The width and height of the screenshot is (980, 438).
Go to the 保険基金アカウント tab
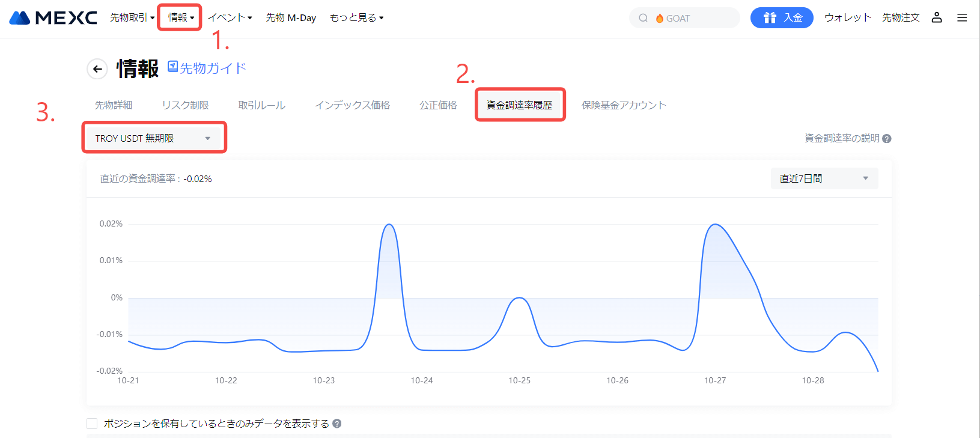(623, 105)
